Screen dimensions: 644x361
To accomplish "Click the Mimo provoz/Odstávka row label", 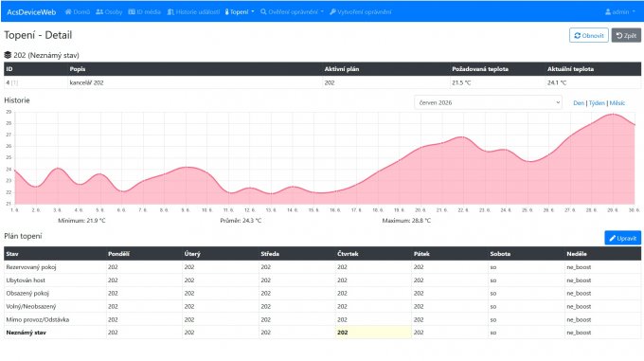I will (x=37, y=319).
